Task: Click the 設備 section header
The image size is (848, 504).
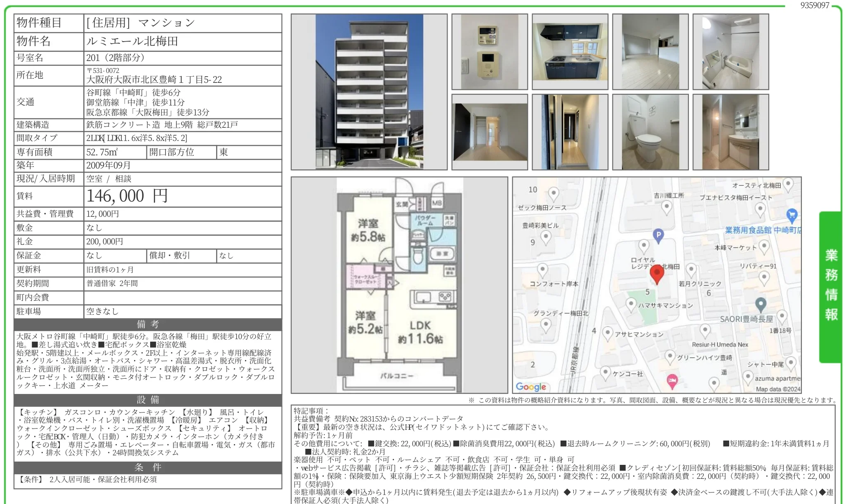Action: [148, 400]
